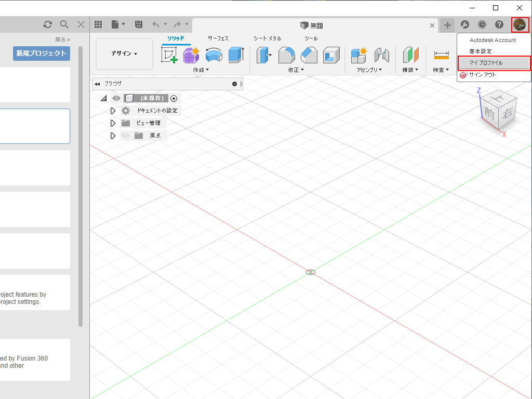Click the 新規プロジェクト button
Screen dimensions: 532x399
[x=42, y=54]
